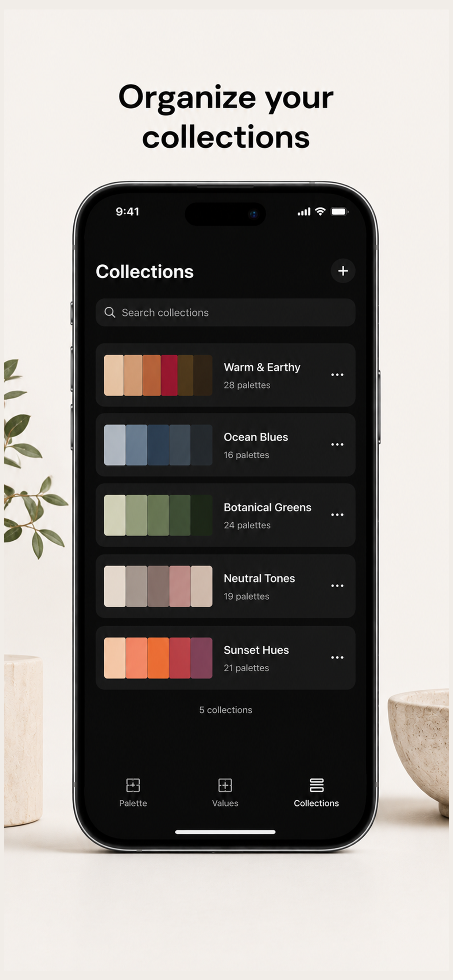Pick the lightest peach swatch in Warm & Earthy
Screen dimensions: 453x980
[x=114, y=375]
